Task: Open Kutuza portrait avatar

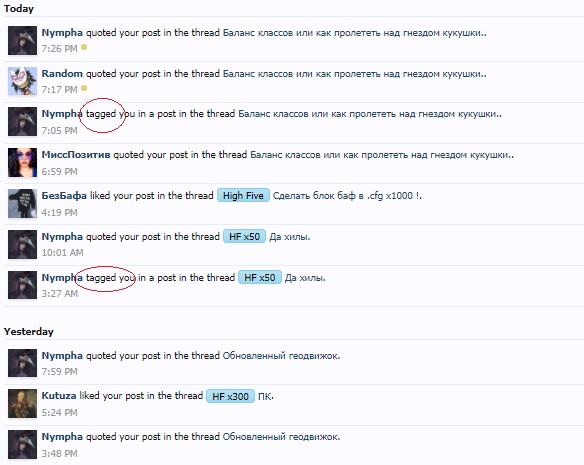Action: point(22,404)
